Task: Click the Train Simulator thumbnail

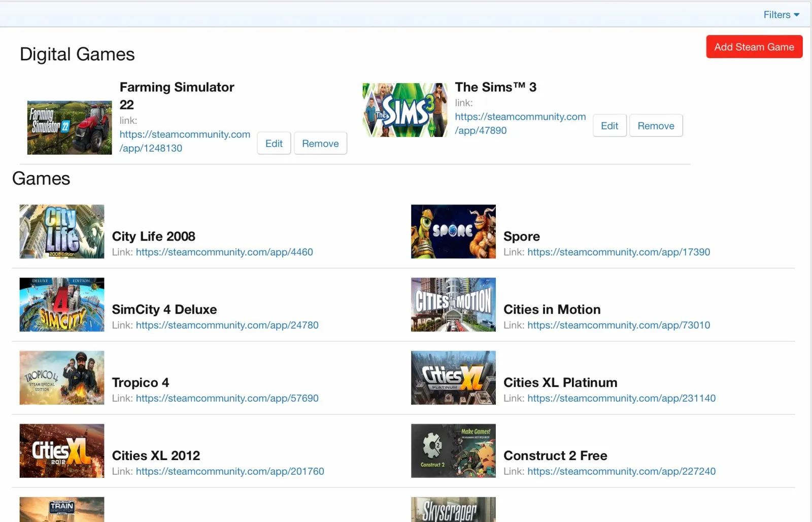Action: [x=62, y=509]
